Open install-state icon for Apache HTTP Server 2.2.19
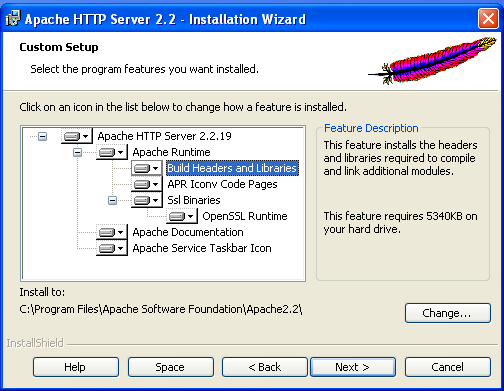 tap(77, 136)
